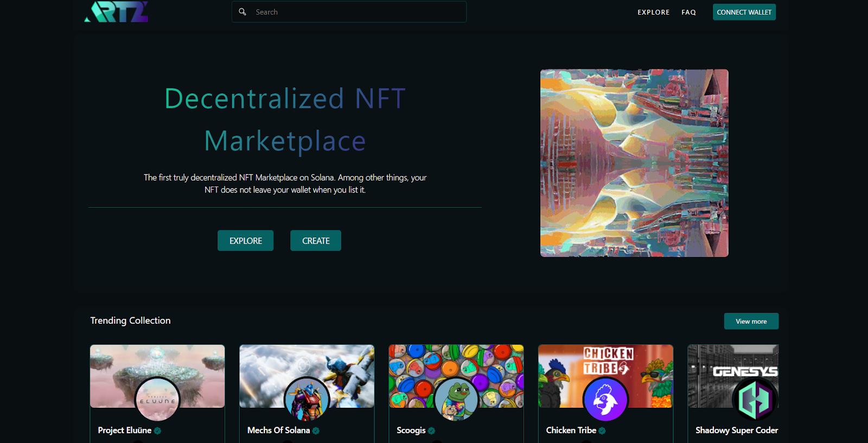Select the Shadowy Super Coder collection title

click(737, 431)
